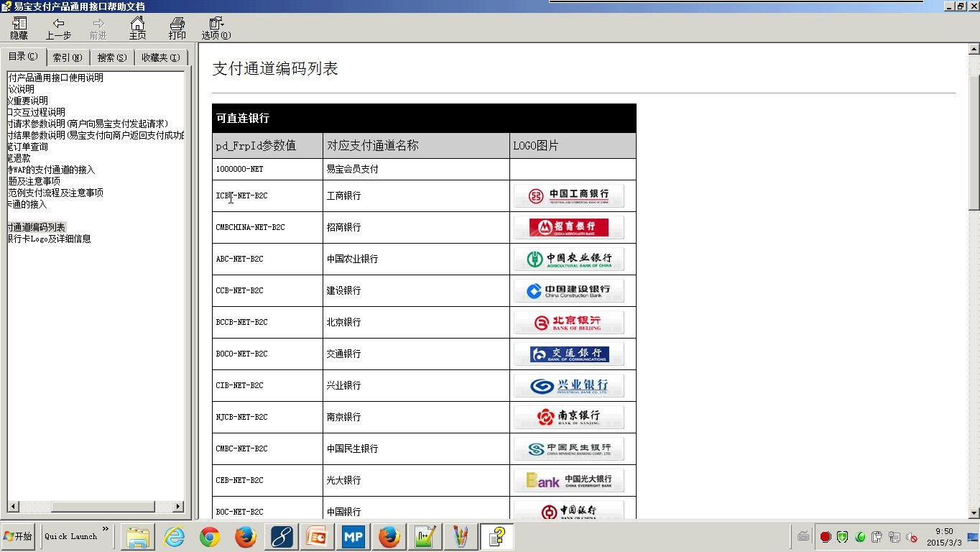Click the CCB-NET-B2C parameter cell
The height and width of the screenshot is (552, 980).
[x=267, y=290]
